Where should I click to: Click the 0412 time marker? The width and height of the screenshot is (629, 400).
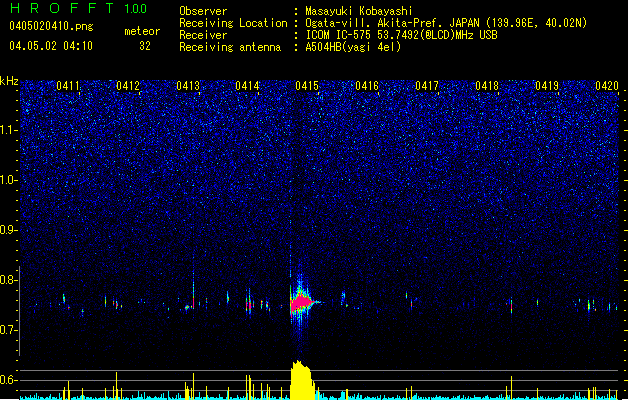tap(128, 86)
